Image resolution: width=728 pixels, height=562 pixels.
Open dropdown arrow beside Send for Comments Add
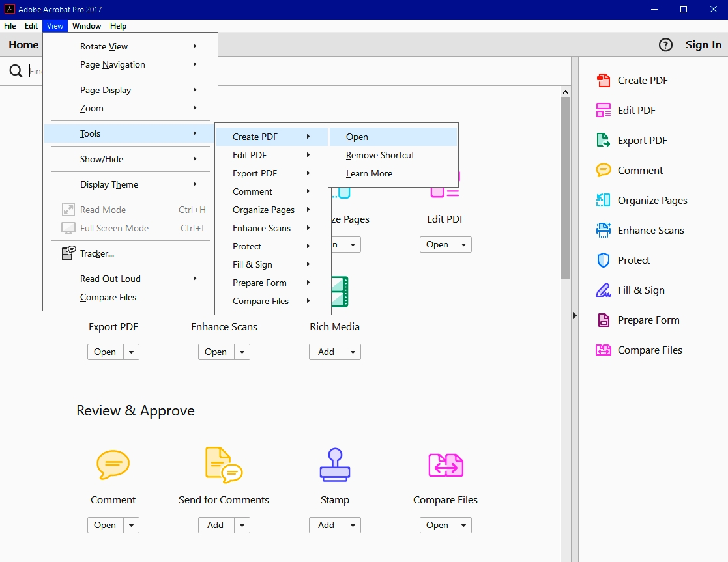point(242,525)
